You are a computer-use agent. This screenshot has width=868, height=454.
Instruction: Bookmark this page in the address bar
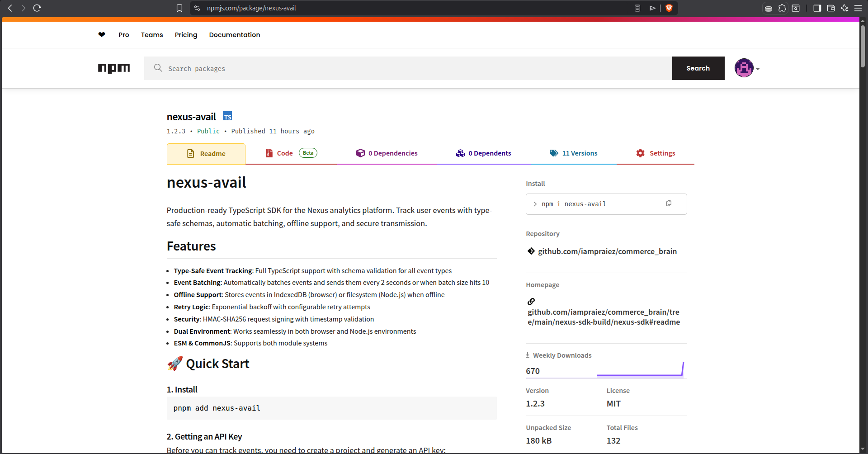179,8
